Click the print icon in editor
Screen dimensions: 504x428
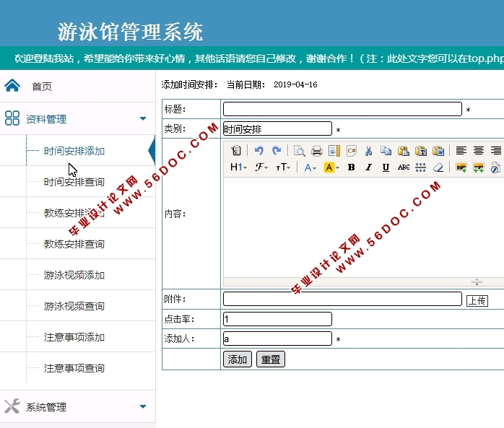pyautogui.click(x=316, y=151)
